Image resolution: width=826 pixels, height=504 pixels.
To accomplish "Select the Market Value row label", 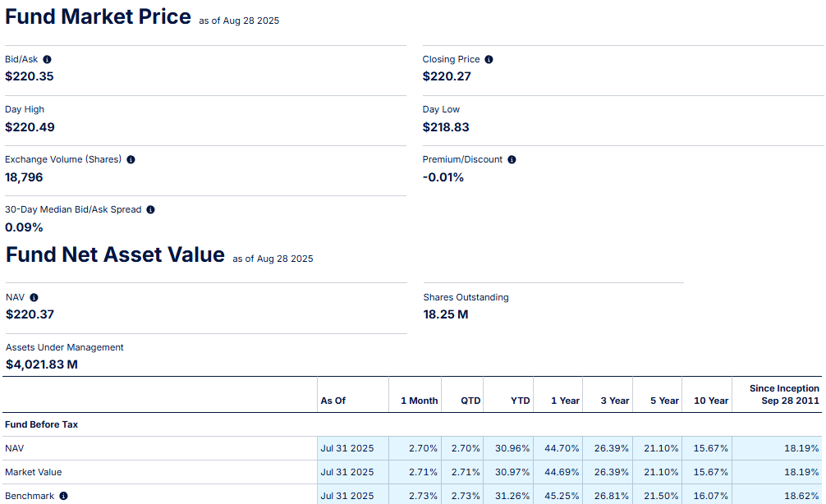I will [x=33, y=472].
